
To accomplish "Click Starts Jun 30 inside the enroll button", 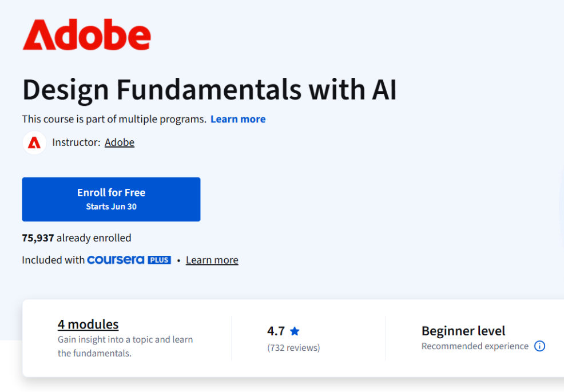I will 111,206.
